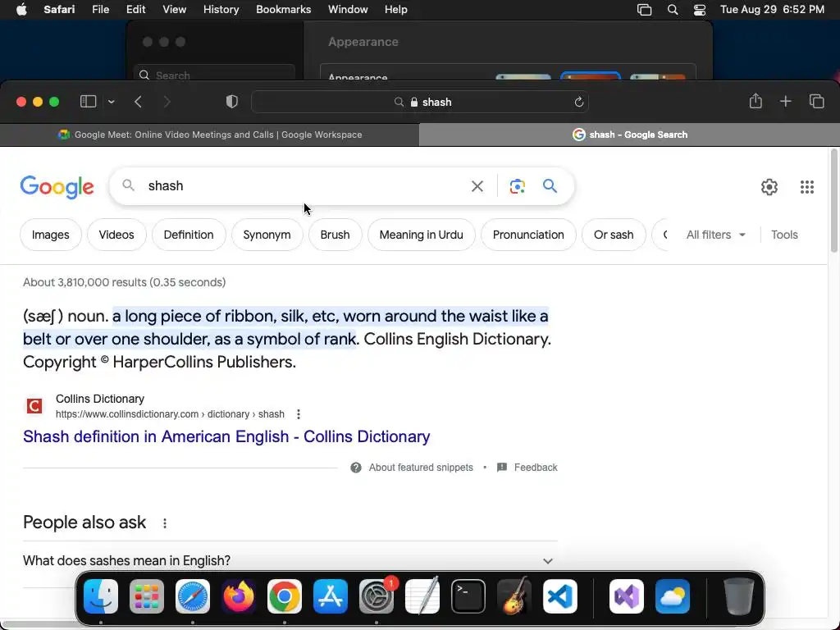Image resolution: width=840 pixels, height=630 pixels.
Task: Open Finder from the Dock
Action: [x=101, y=597]
